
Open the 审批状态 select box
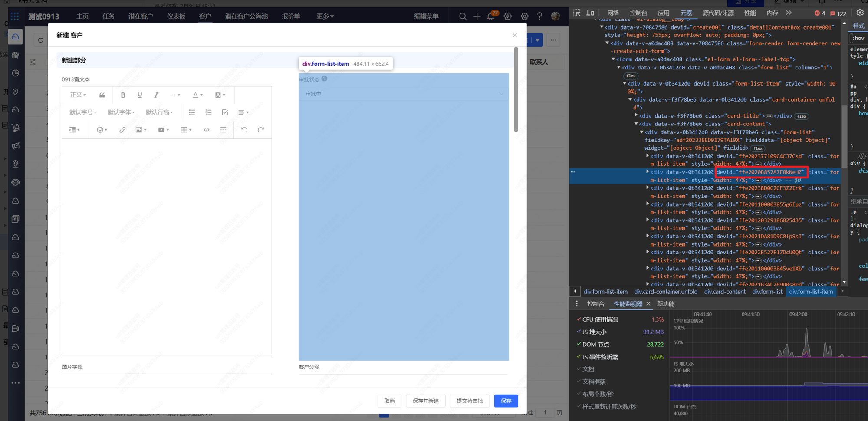click(x=403, y=94)
